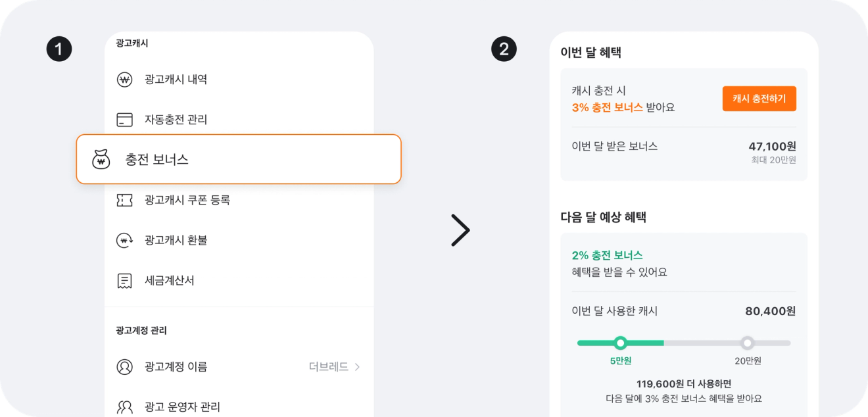Click the 광고캐시 쿠폰 등록 ticket icon
Image resolution: width=868 pixels, height=417 pixels.
125,200
